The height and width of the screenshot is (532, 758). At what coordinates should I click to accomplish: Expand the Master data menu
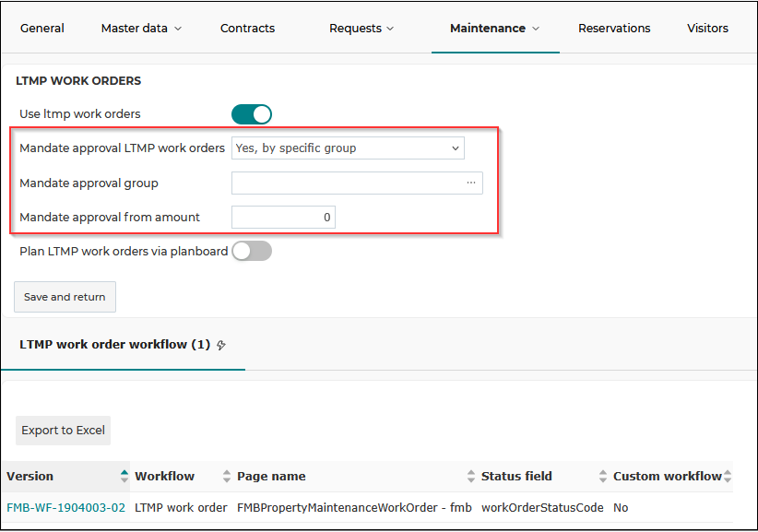[x=141, y=29]
